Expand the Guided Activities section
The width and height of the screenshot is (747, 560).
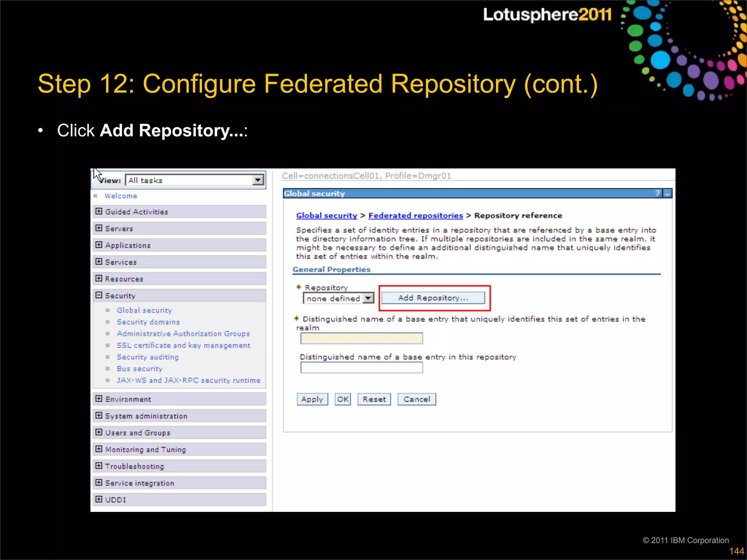(99, 211)
